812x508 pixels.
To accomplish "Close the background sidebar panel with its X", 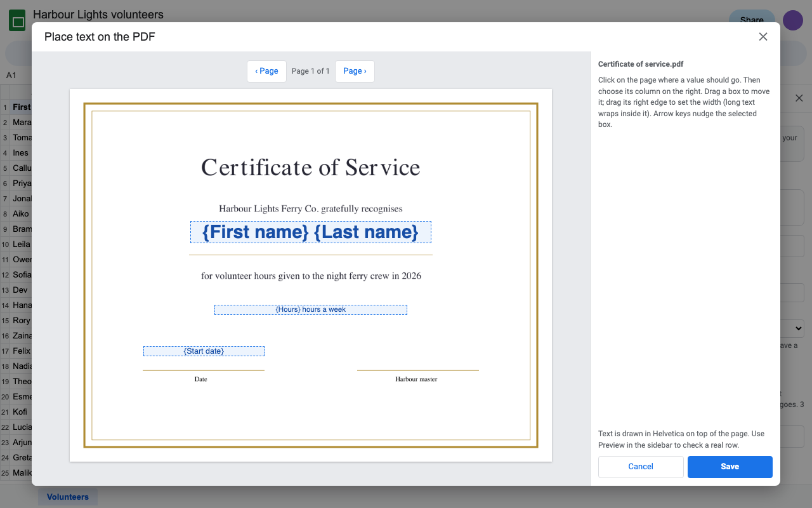I will (x=799, y=98).
